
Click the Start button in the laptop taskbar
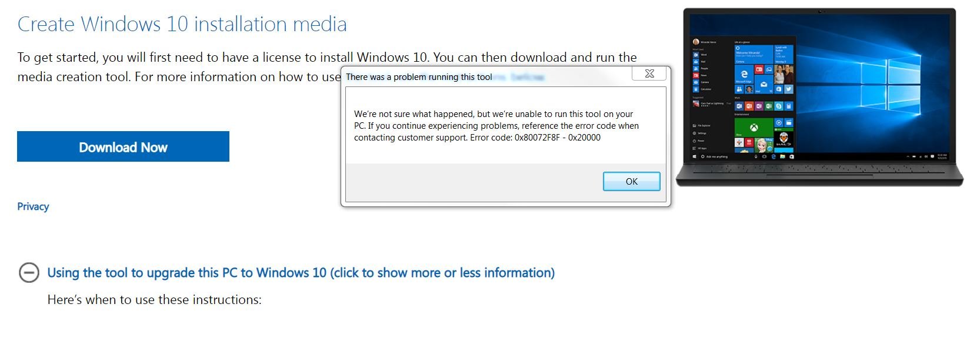(695, 156)
